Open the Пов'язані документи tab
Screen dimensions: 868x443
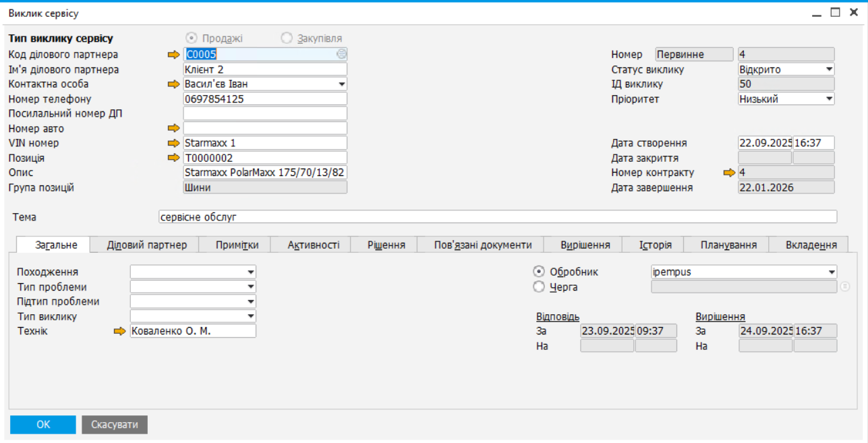coord(483,245)
